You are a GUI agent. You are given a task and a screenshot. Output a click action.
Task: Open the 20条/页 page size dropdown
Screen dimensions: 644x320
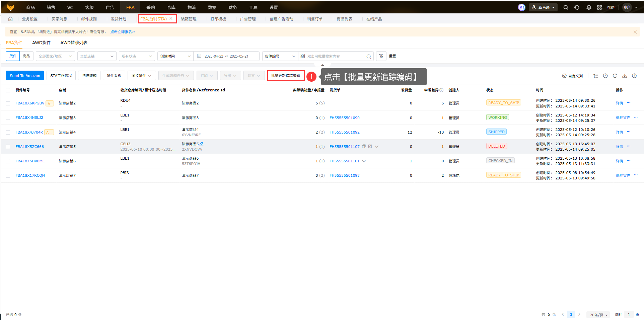[598, 315]
